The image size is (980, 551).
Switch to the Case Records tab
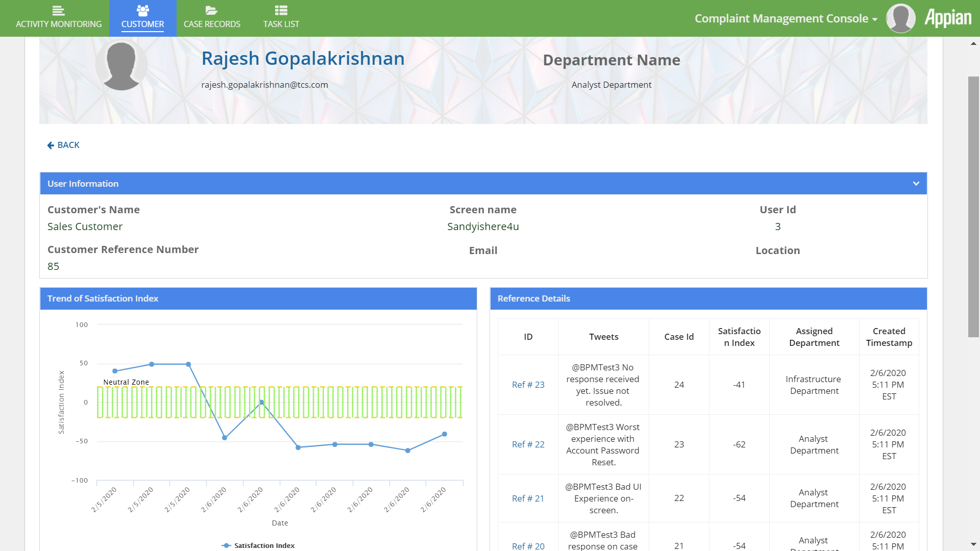pos(212,24)
